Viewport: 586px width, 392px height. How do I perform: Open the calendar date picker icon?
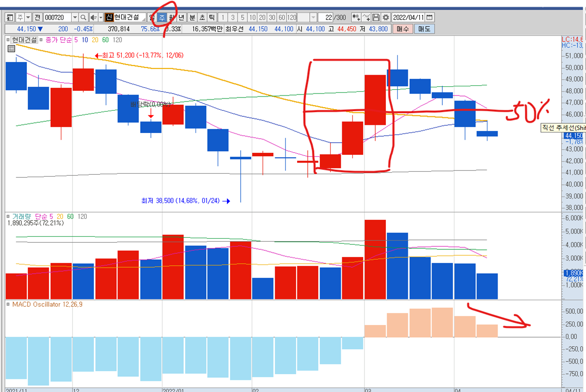pos(430,18)
